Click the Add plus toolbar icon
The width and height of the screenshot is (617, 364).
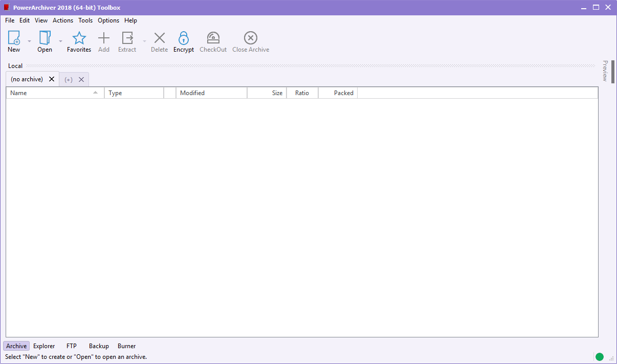(x=104, y=38)
